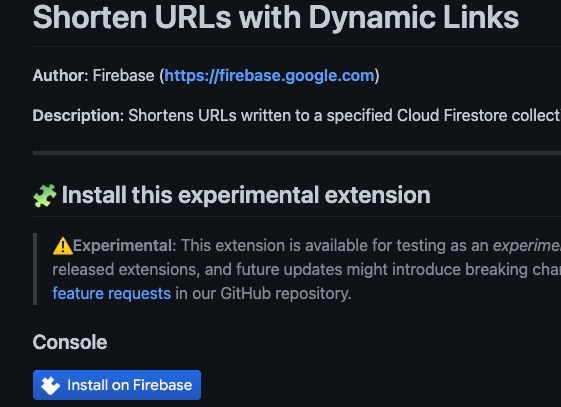The height and width of the screenshot is (407, 561).
Task: Click the vertical blockquote bar beside the notice
Action: (35, 269)
